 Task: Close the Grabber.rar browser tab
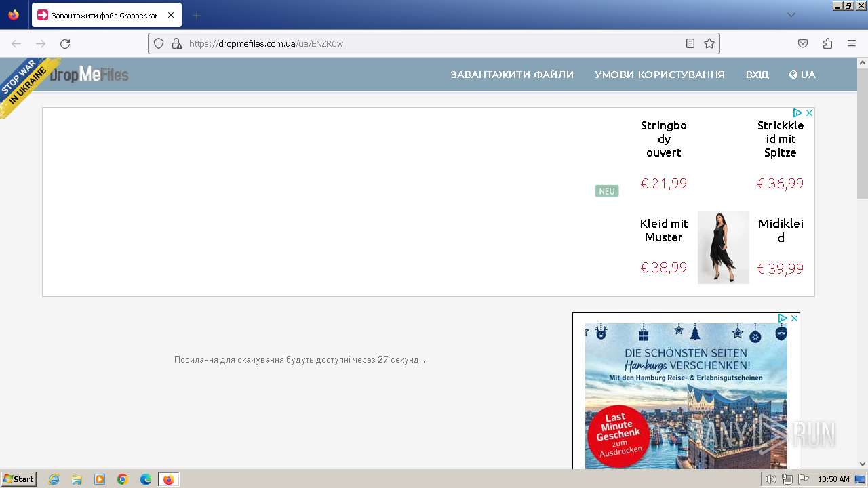[x=170, y=15]
